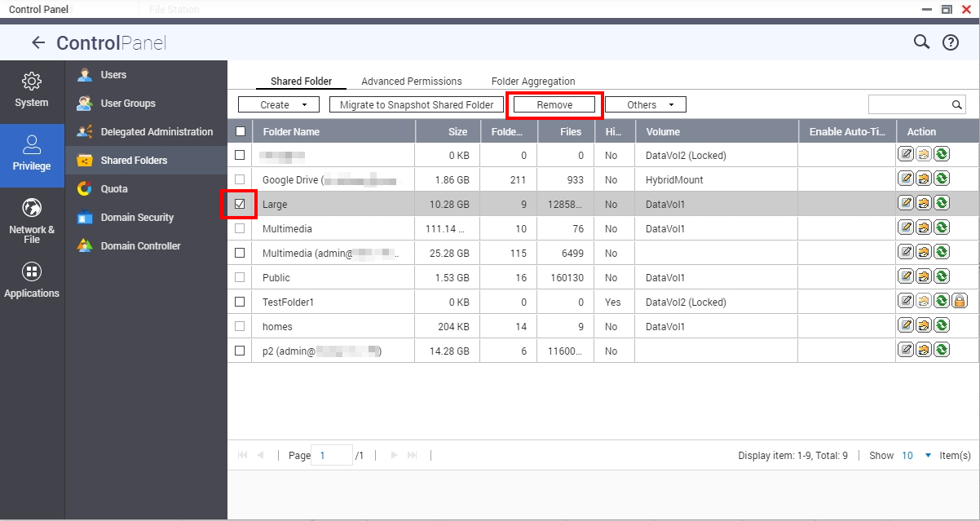The image size is (980, 521).
Task: Click Migrate to Snapshot Shared Folder button
Action: [x=416, y=104]
